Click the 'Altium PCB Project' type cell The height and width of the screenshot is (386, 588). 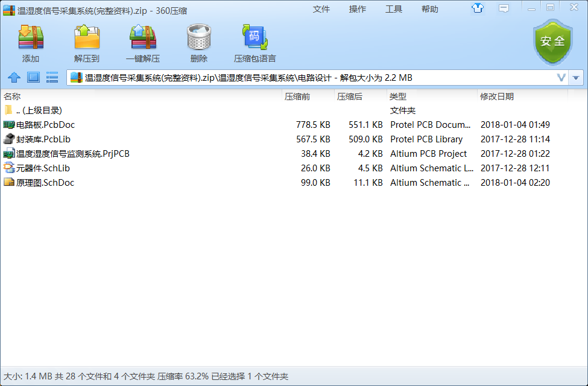428,154
